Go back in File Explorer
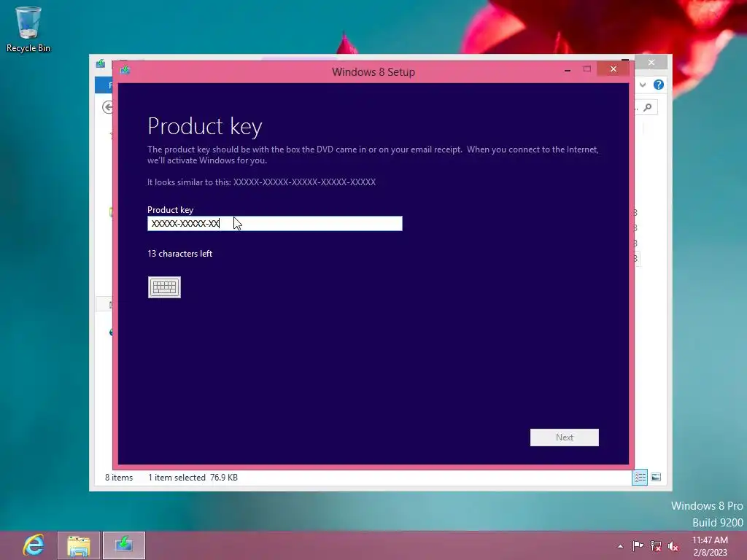Screen dimensions: 747x560 (108, 107)
